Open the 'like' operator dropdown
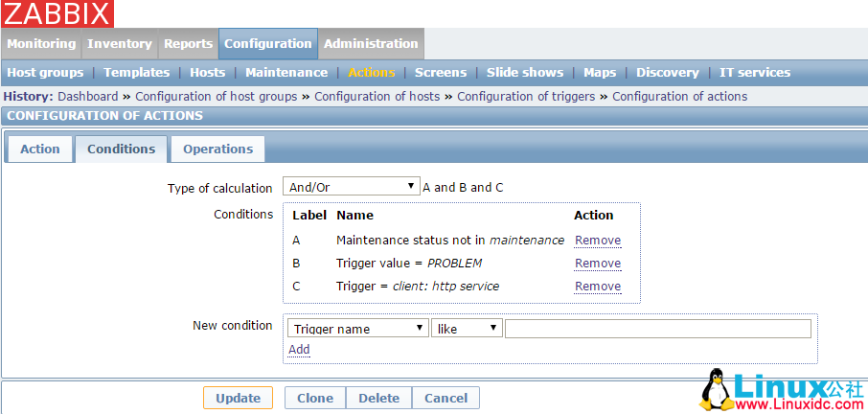868x414 pixels. pos(467,329)
